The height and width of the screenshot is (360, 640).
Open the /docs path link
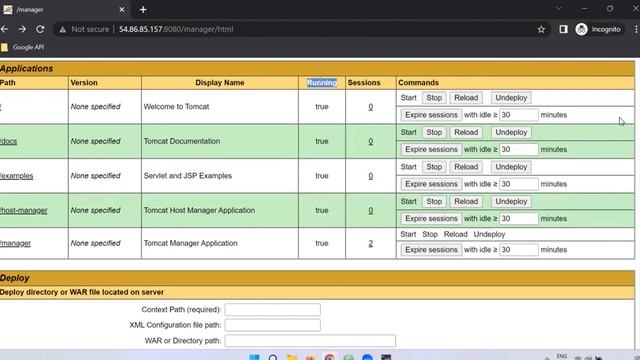click(9, 141)
